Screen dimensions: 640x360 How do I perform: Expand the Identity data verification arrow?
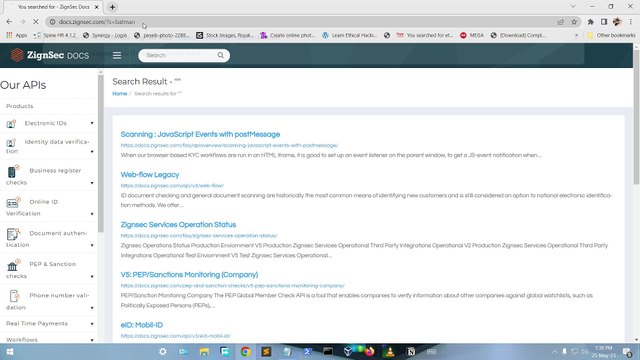(x=92, y=151)
